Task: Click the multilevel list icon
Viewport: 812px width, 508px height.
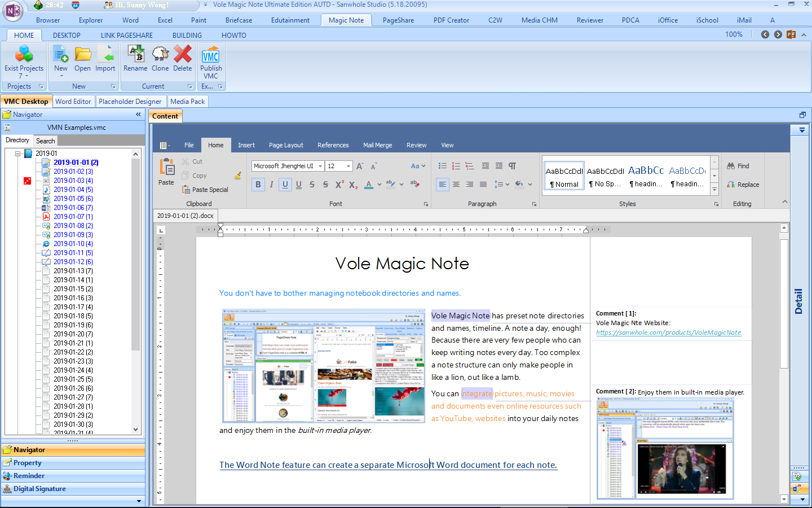Action: tap(470, 166)
